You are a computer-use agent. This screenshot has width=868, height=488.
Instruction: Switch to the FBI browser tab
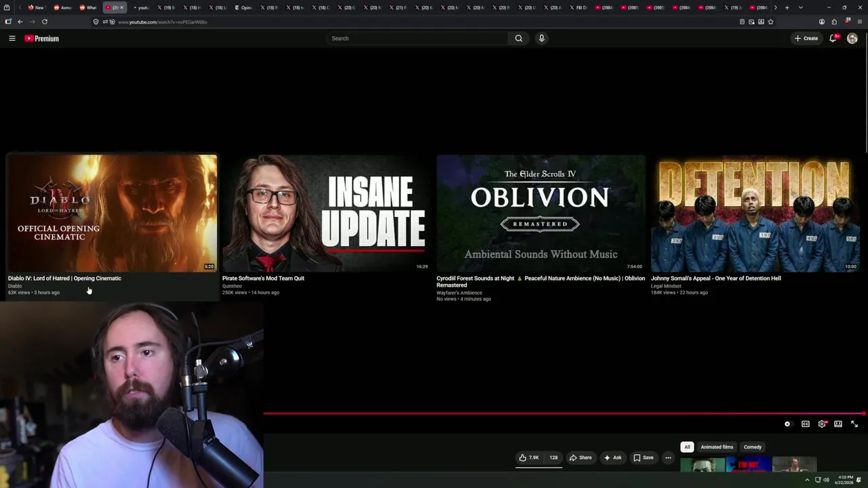580,7
